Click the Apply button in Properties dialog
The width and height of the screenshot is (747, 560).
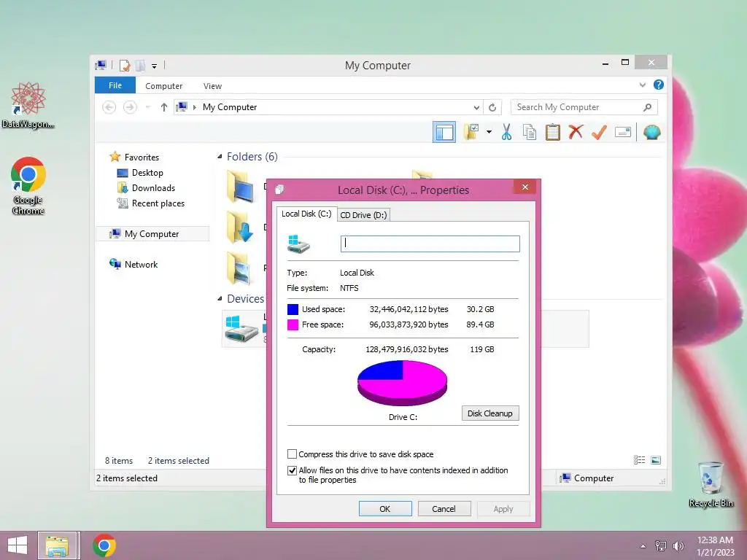point(503,508)
